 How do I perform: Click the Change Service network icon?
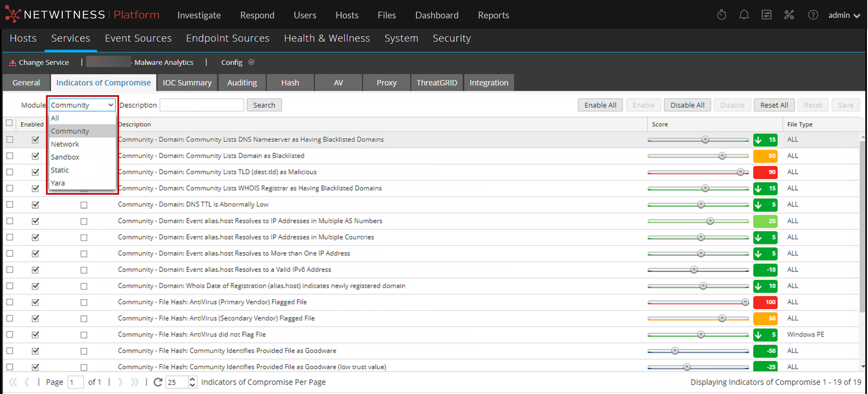pos(12,62)
